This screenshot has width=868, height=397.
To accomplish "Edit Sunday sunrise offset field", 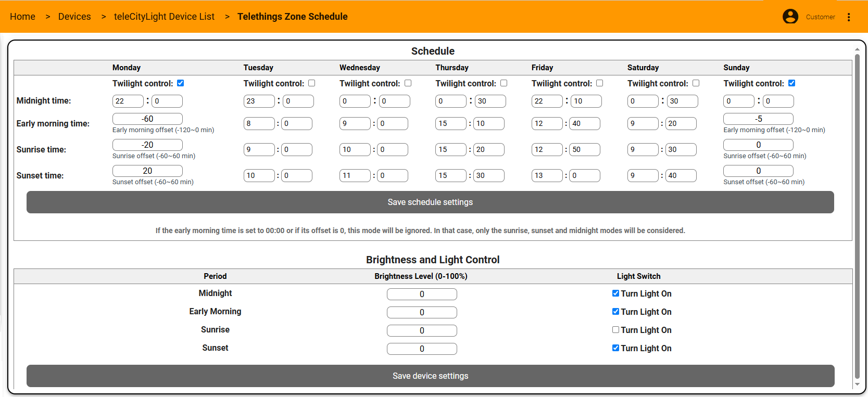I will pyautogui.click(x=758, y=145).
